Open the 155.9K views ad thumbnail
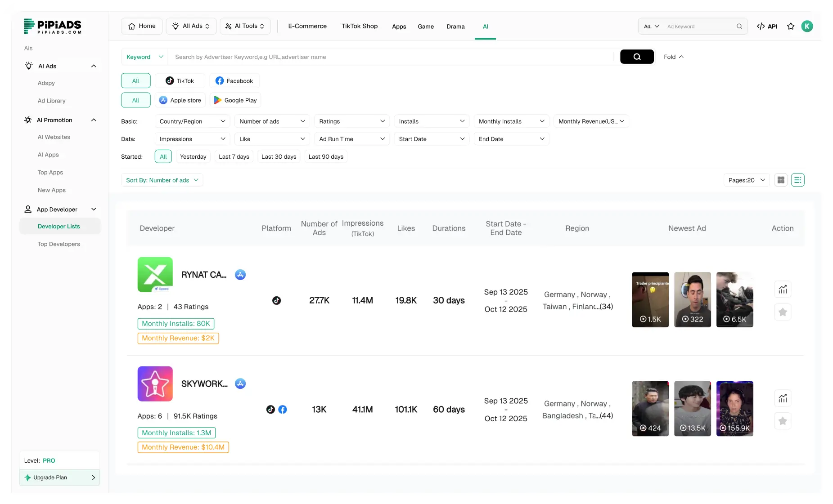The width and height of the screenshot is (833, 504). (735, 408)
